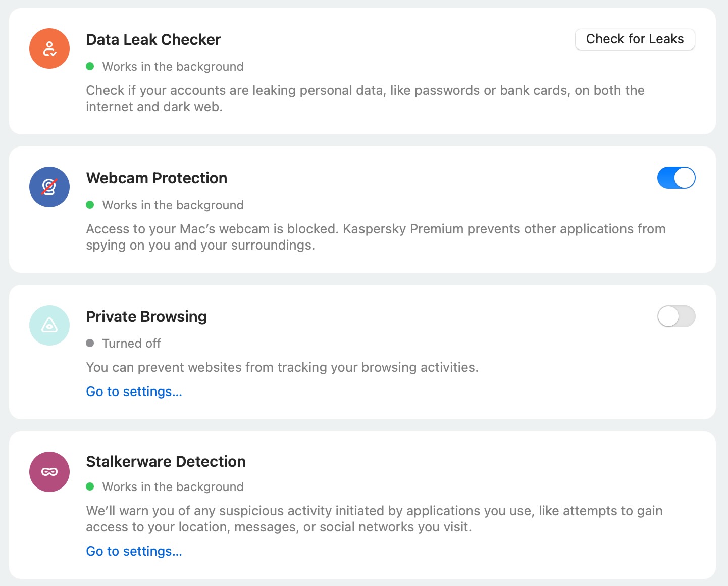Select the Private Browsing heading

(x=146, y=317)
